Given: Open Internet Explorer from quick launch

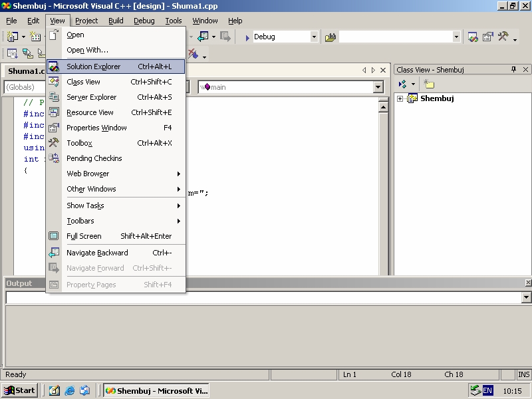Looking at the screenshot, I should [70, 390].
